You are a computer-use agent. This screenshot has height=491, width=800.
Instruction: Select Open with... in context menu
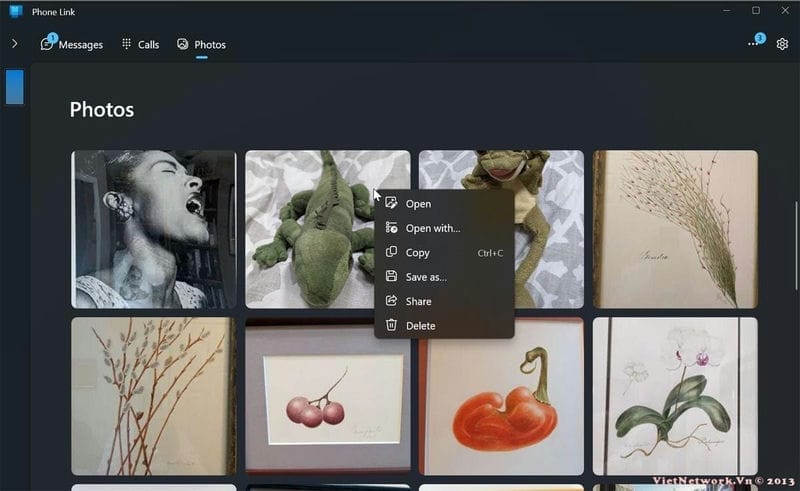tap(432, 228)
